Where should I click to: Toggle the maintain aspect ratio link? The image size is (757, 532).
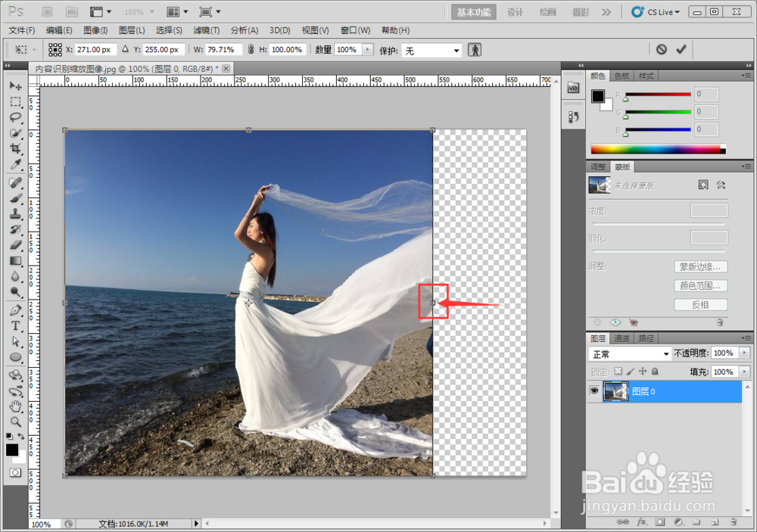tap(251, 49)
